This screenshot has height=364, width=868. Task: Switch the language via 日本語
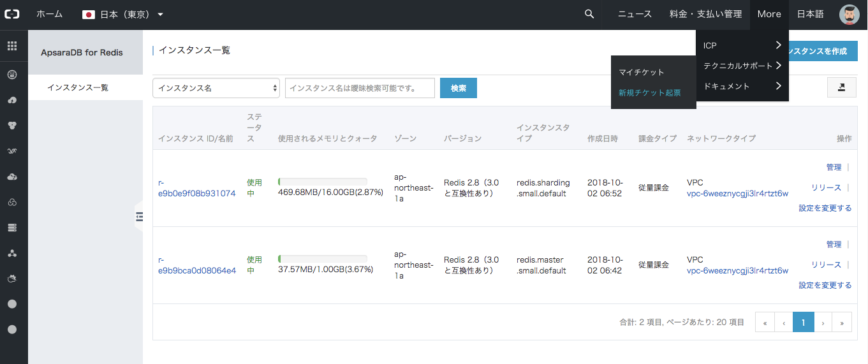coord(810,14)
